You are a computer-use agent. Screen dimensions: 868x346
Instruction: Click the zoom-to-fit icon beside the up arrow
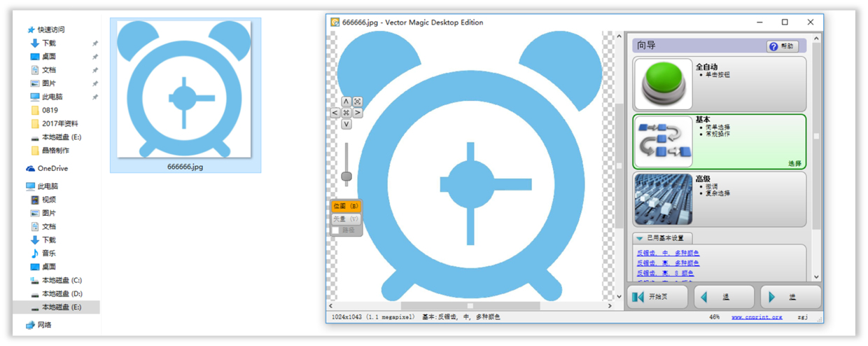(x=357, y=102)
